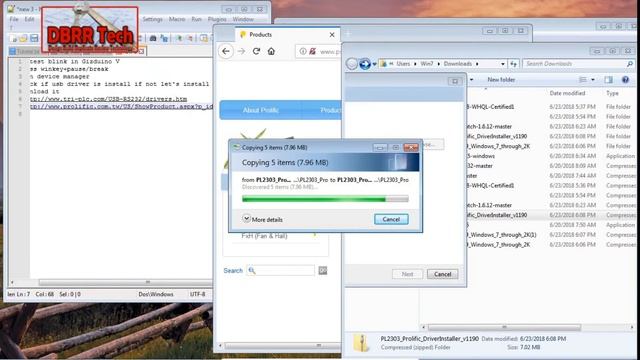Open the Window menu in Notepad++
Screen dimensions: 640x360
point(243,19)
